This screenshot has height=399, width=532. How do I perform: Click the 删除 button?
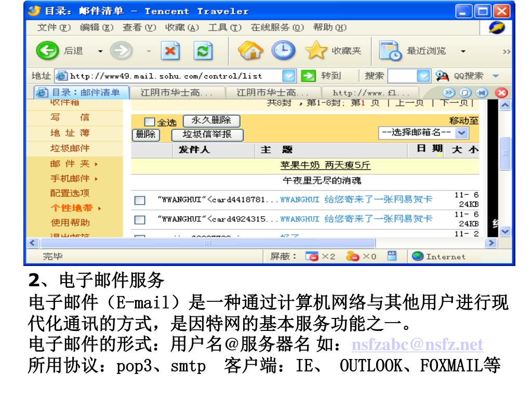(145, 135)
